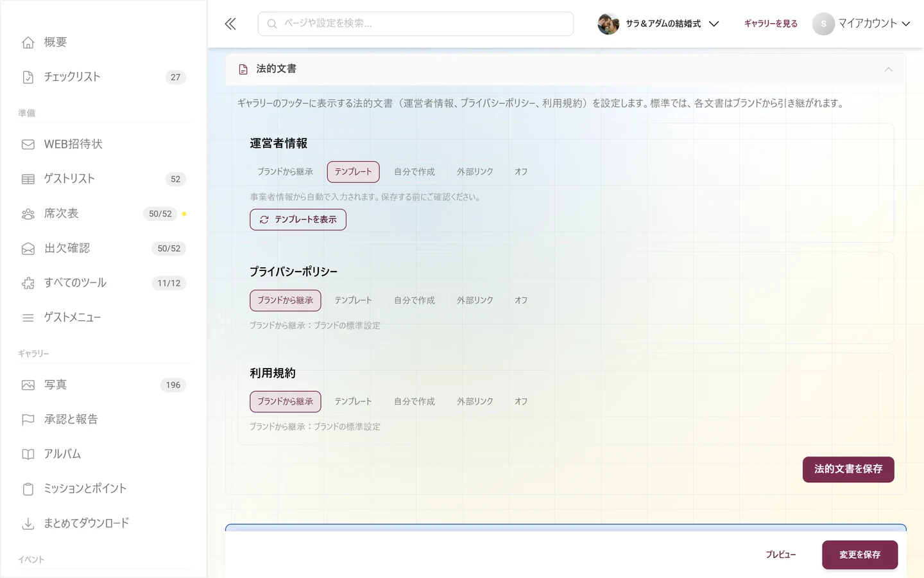Screen dimensions: 924x578
Task: Click the 法的文書 document icon
Action: click(x=243, y=69)
